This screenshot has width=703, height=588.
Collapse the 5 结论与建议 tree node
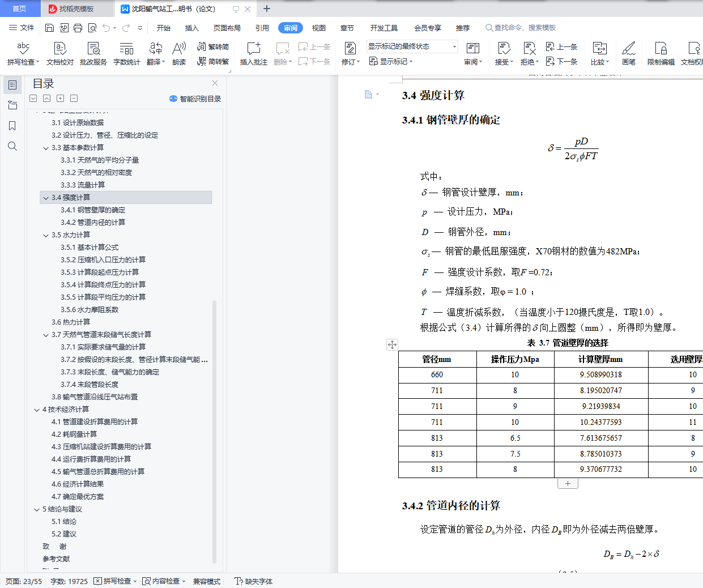pos(37,509)
